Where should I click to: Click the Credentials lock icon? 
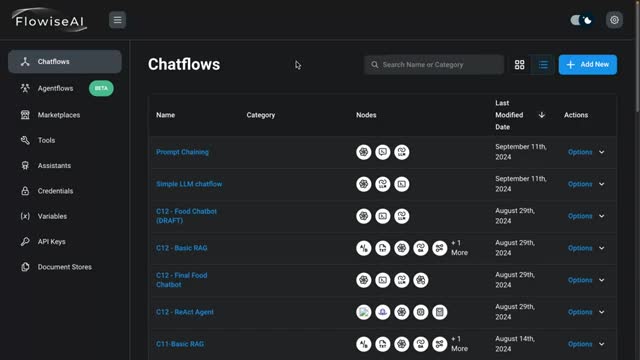tap(25, 191)
